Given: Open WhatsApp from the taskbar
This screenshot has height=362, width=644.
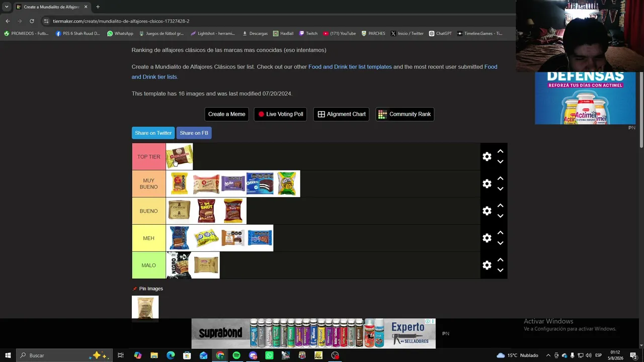Looking at the screenshot, I should (x=269, y=355).
